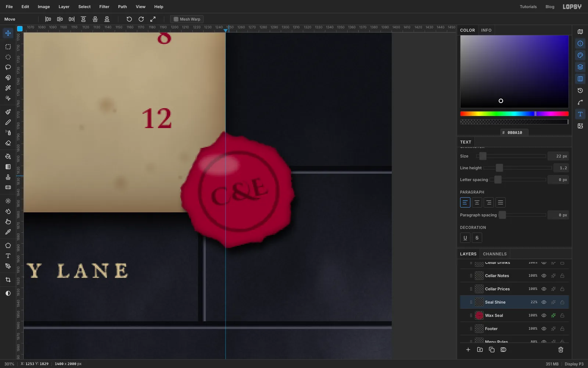Screen dimensions: 588x368
Task: Open the Blog link
Action: tap(550, 7)
